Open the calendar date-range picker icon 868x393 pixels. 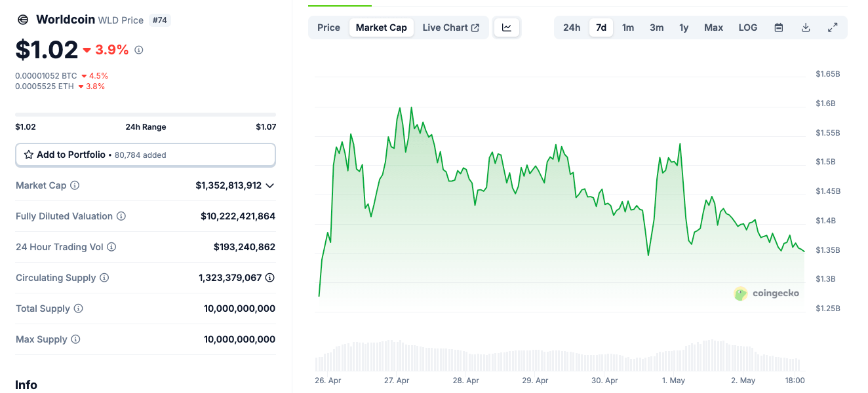[778, 28]
